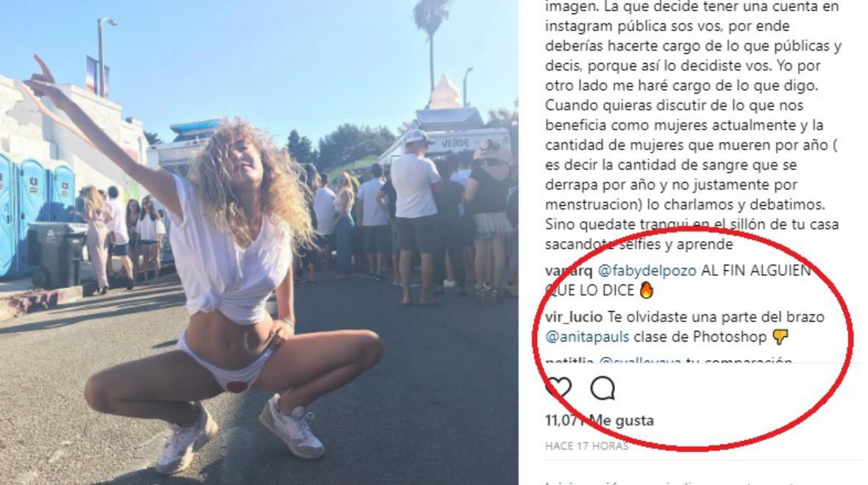Click the thumbs-down emoji after 'clase de Photoshop'

pos(780,337)
